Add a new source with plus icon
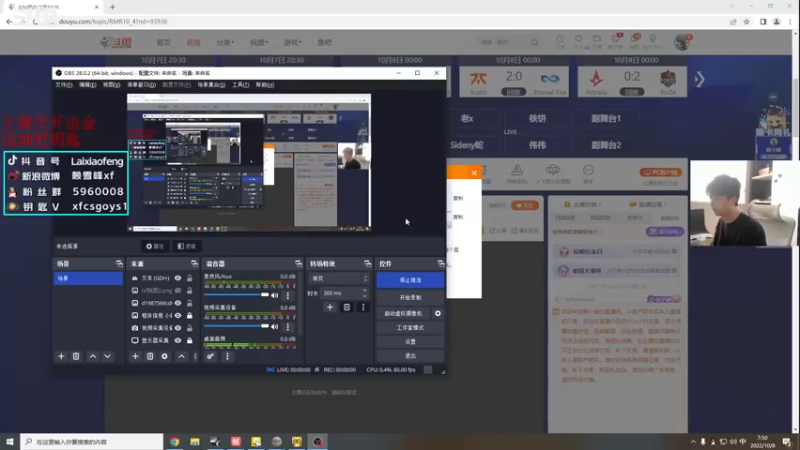Image resolution: width=800 pixels, height=450 pixels. click(135, 356)
